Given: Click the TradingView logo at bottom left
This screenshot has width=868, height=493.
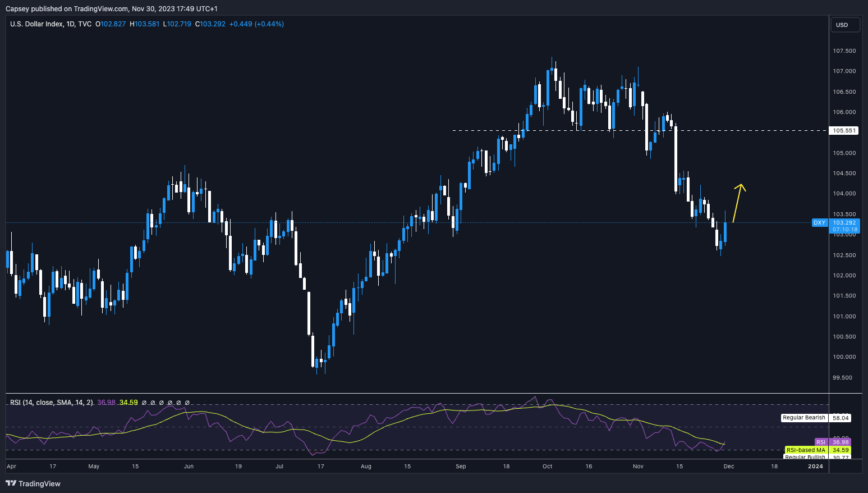Looking at the screenshot, I should click(x=33, y=483).
